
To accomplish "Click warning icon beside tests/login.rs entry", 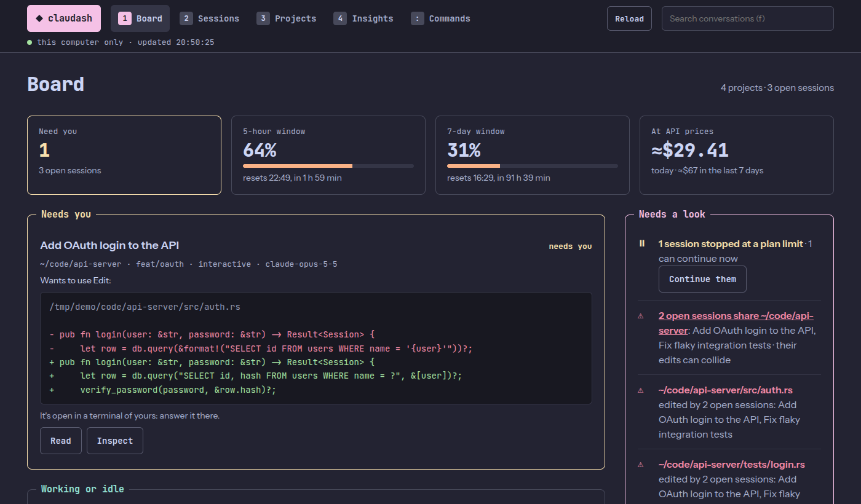I will tap(641, 465).
